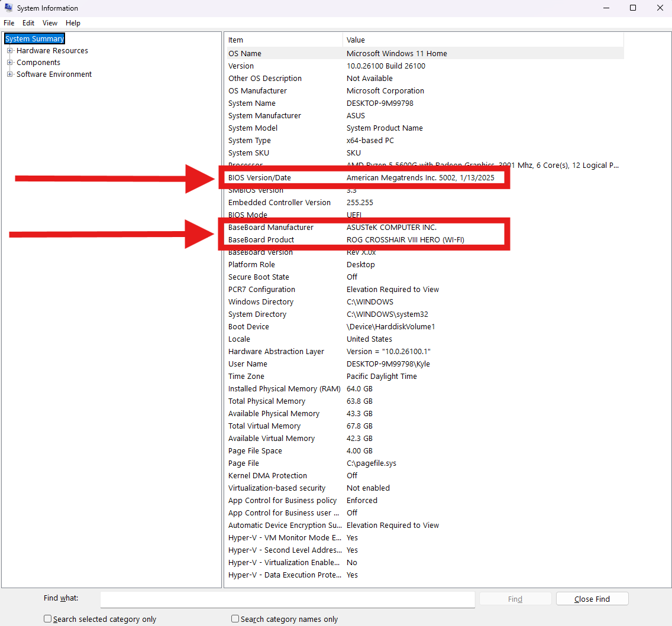
Task: Select the Components tree item
Action: tap(38, 63)
